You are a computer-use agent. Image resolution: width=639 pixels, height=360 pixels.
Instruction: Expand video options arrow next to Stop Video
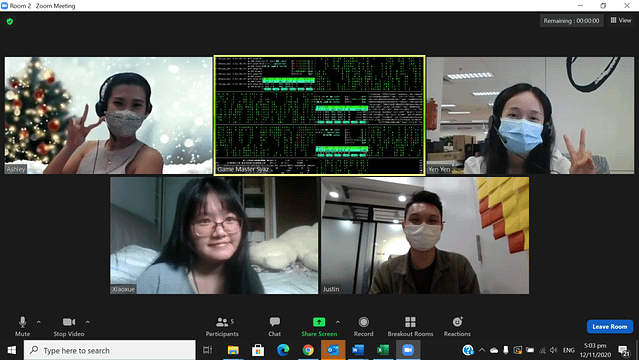(88, 322)
